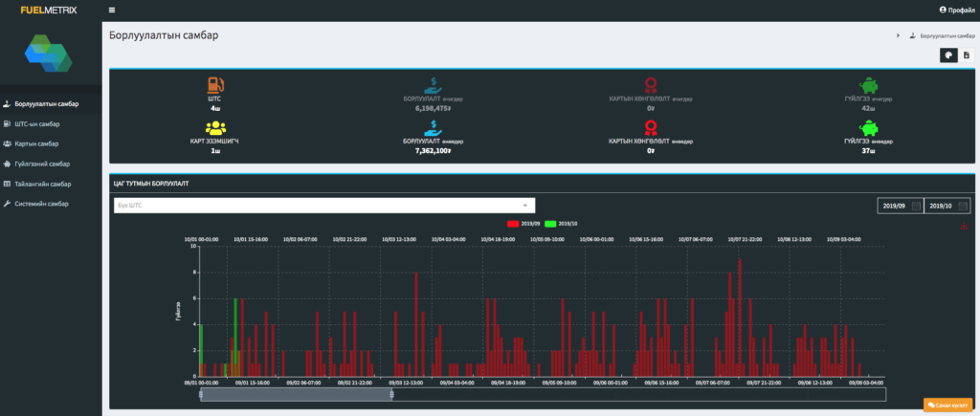Click yesterday's card discount ribbon icon

(651, 85)
